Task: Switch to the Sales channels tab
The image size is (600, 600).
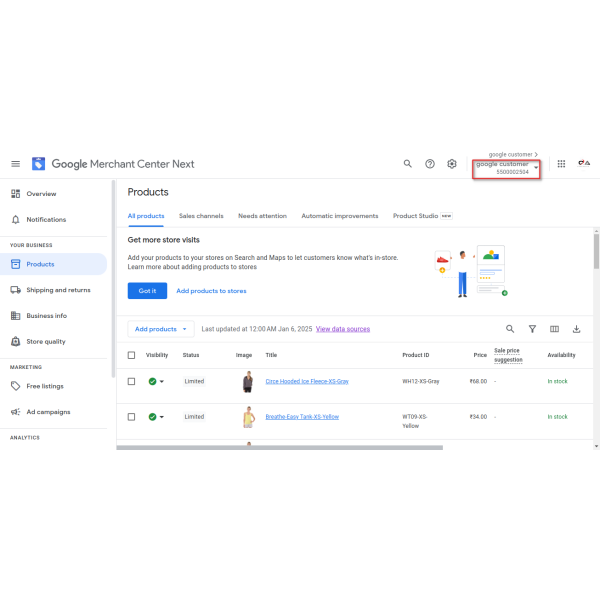Action: click(201, 216)
